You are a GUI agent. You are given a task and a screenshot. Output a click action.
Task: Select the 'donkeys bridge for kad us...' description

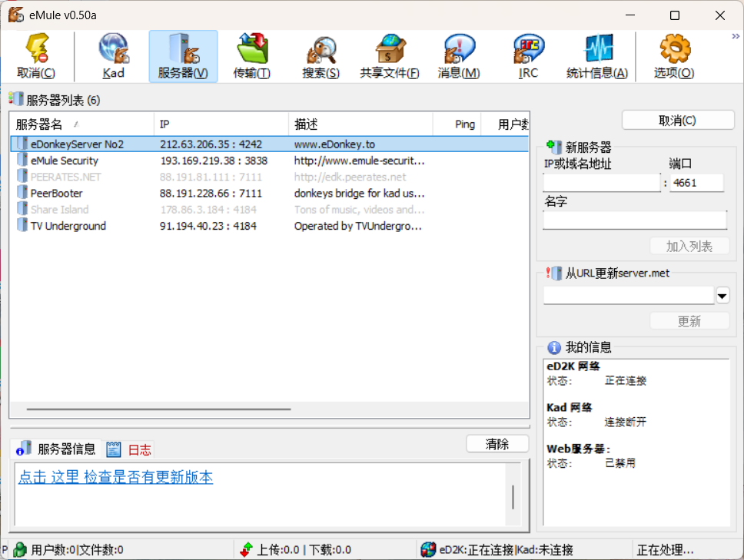coord(359,193)
